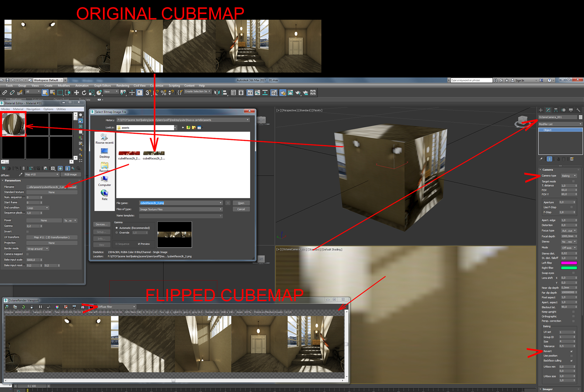Click the Mirror tool icon
Screen dimensions: 584x392
click(x=217, y=93)
